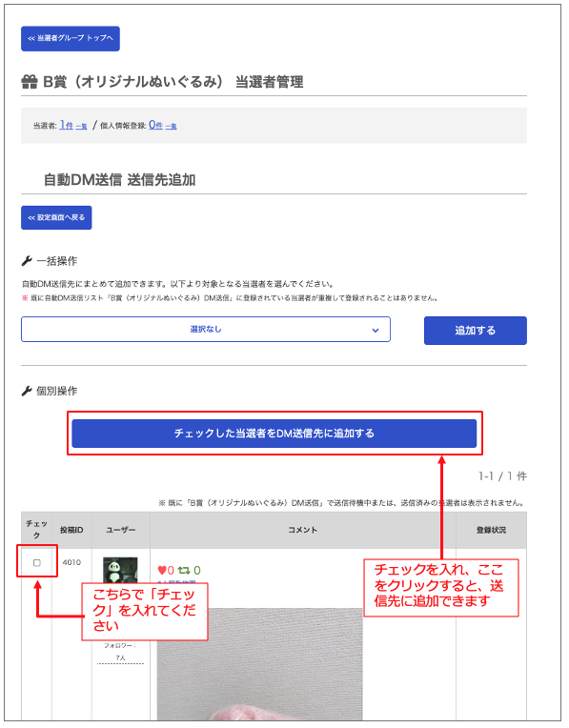Click チェックした当選者をDM送信先に追加する button
This screenshot has height=728, width=569.
274,434
